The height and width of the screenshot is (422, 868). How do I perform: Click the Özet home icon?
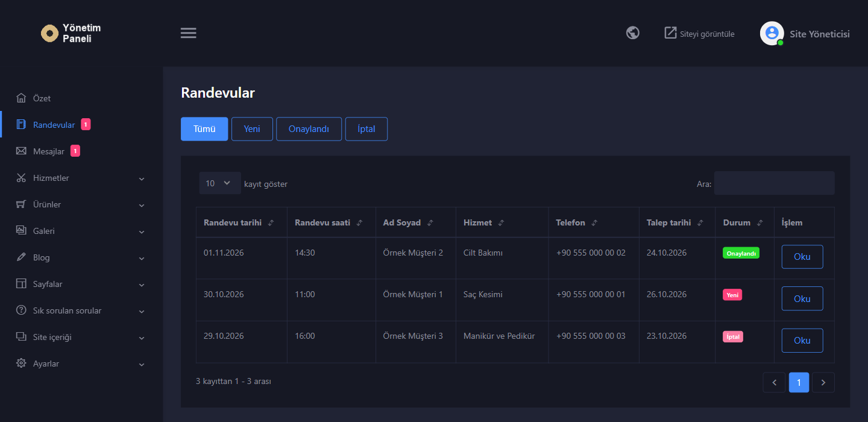[x=22, y=98]
